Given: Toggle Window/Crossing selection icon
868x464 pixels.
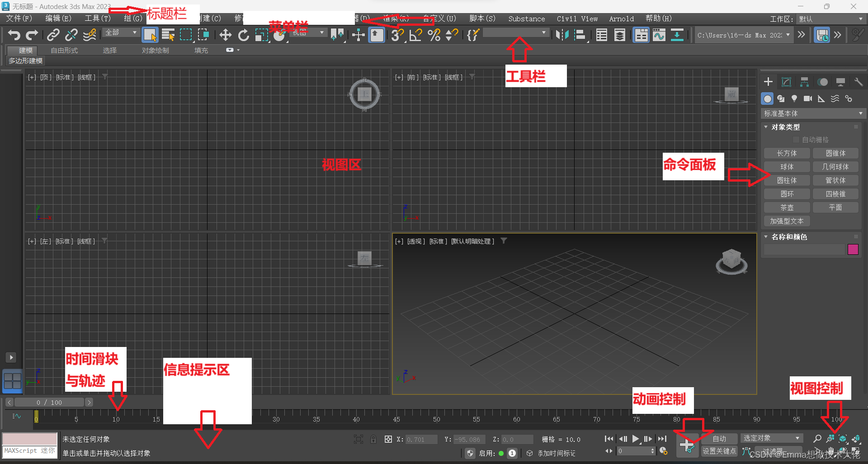Looking at the screenshot, I should pyautogui.click(x=203, y=35).
